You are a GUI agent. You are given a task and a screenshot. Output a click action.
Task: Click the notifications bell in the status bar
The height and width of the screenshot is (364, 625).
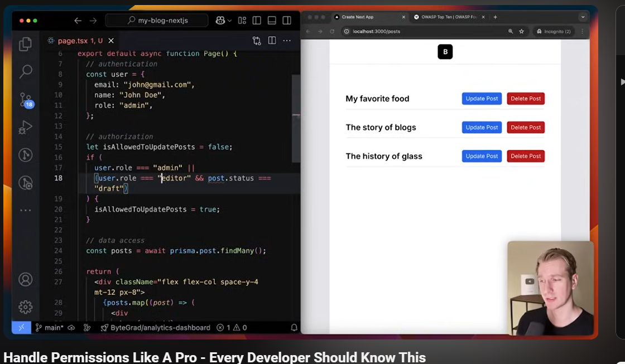click(x=294, y=328)
